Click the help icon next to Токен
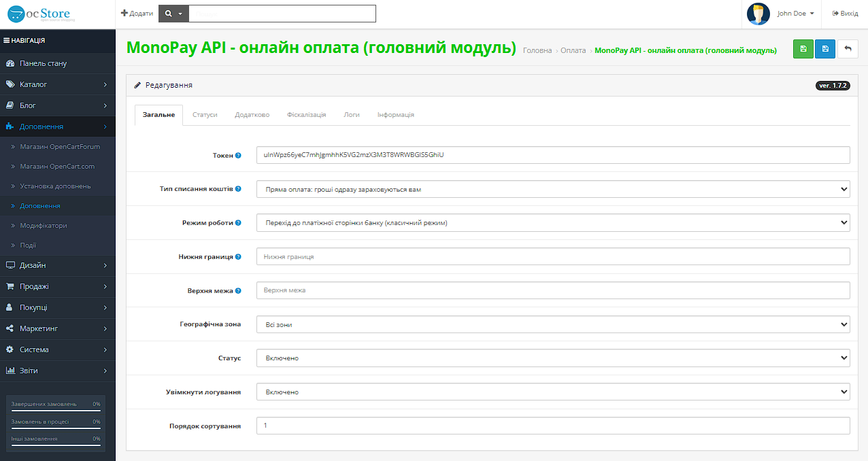 coord(238,156)
